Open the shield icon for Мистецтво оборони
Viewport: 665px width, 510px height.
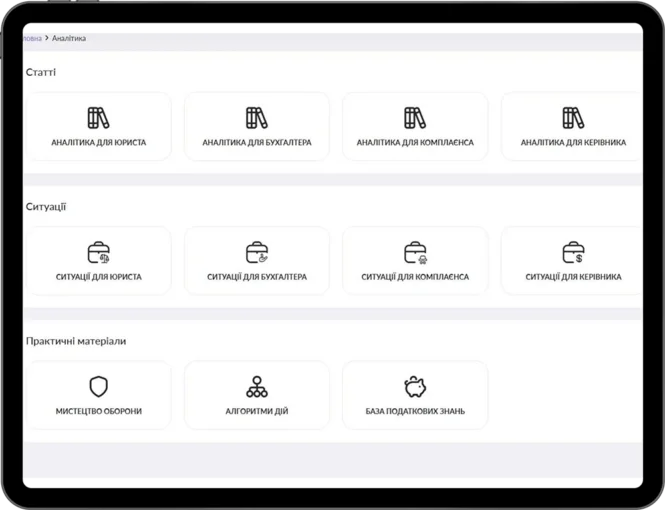98,387
